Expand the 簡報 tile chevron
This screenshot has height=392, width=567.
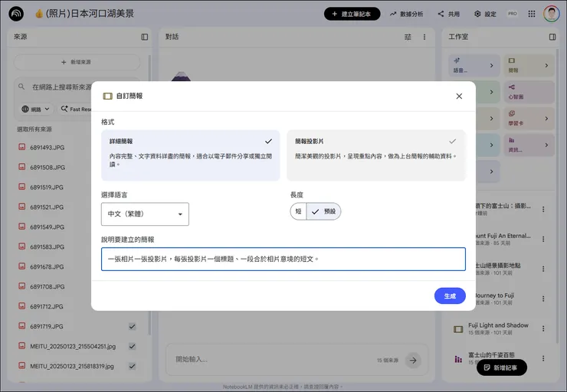[546, 65]
